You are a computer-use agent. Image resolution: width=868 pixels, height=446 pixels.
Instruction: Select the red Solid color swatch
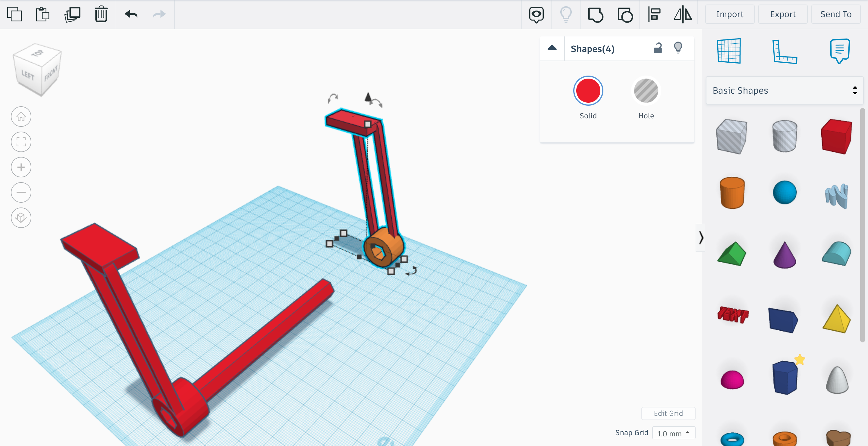pyautogui.click(x=588, y=91)
